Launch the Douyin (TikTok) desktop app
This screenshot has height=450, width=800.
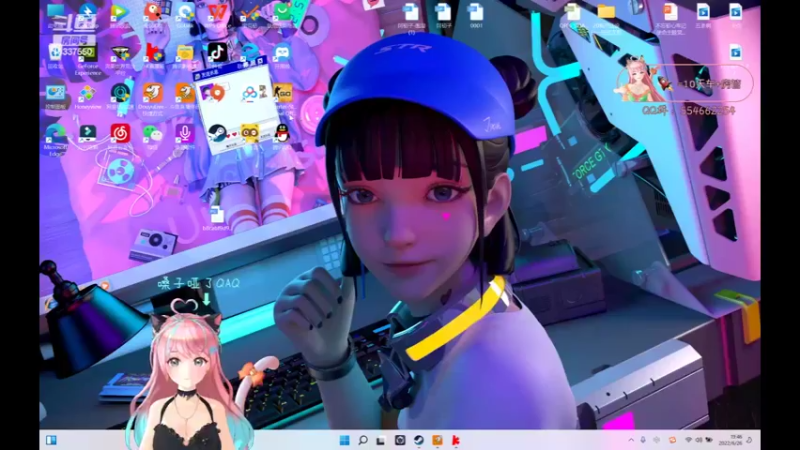point(217,52)
